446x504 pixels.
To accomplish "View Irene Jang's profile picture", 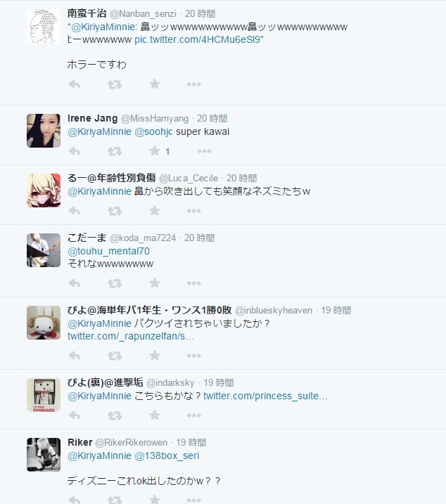I will (44, 131).
